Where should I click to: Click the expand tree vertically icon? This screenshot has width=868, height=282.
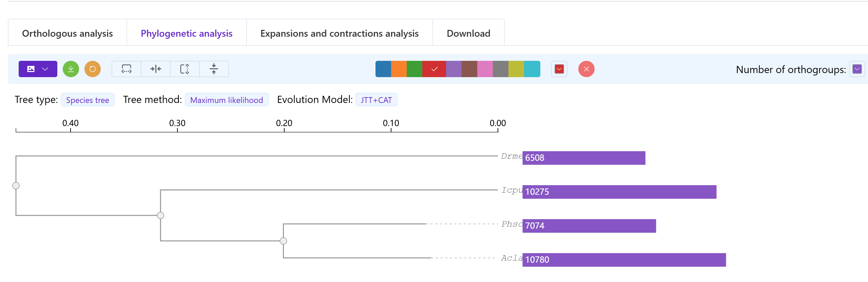tap(185, 69)
